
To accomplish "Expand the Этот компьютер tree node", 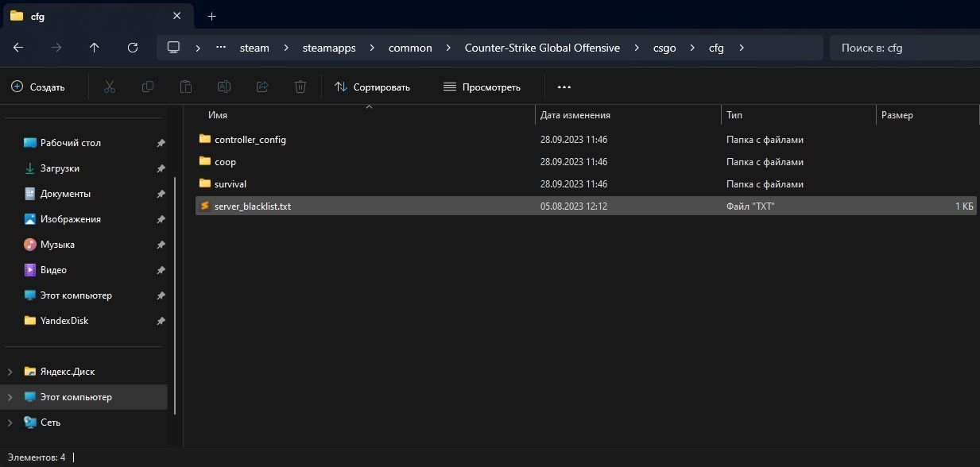I will (10, 397).
